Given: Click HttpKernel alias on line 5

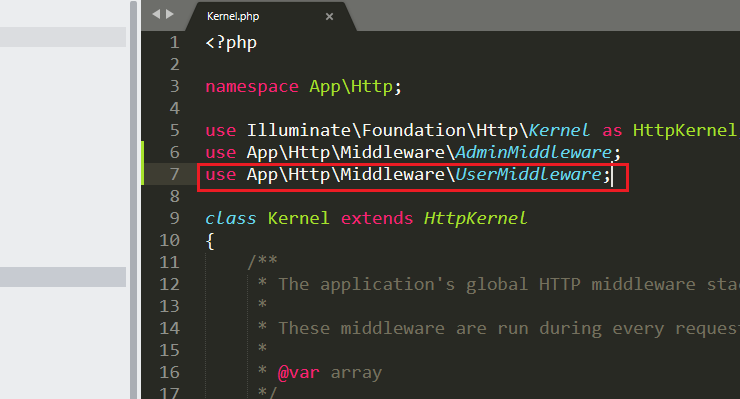Looking at the screenshot, I should (684, 130).
